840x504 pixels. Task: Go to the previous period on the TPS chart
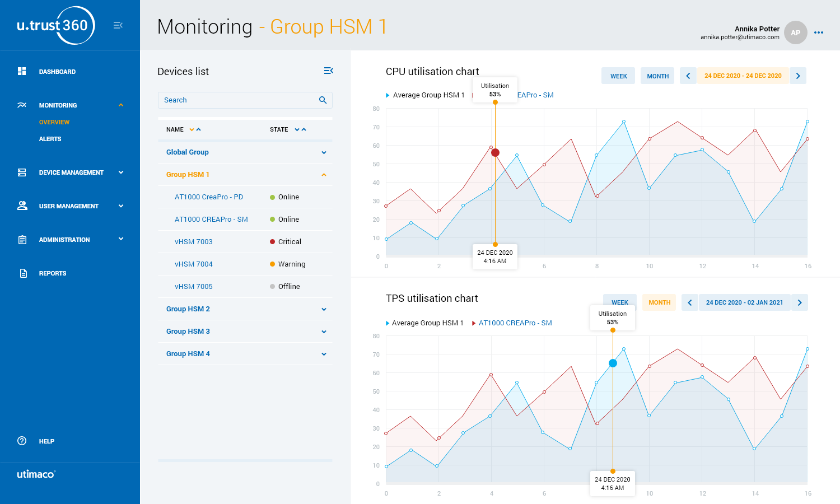[690, 302]
